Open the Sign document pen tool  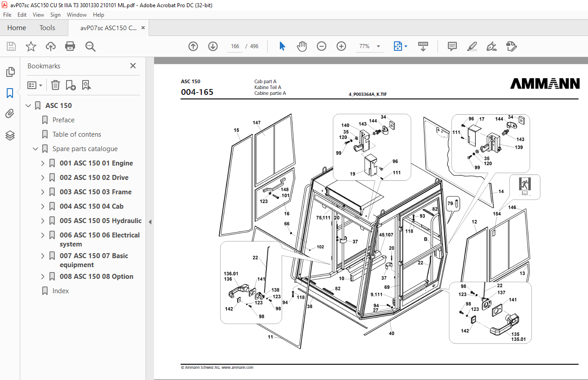pos(491,46)
